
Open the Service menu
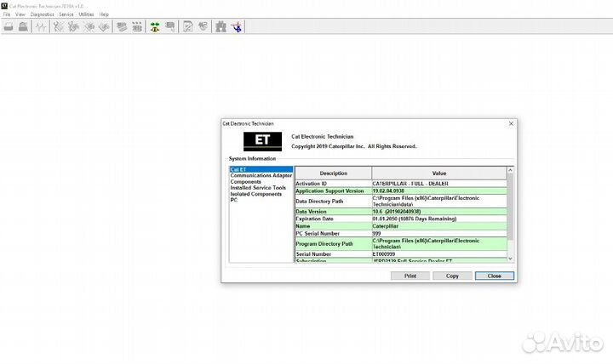[x=66, y=14]
